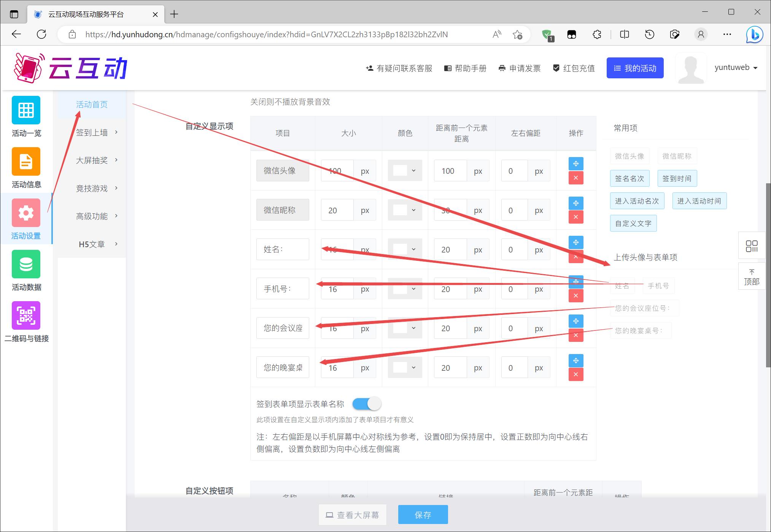The width and height of the screenshot is (771, 532).
Task: Delete the 微信昵称 row with red X
Action: click(575, 217)
